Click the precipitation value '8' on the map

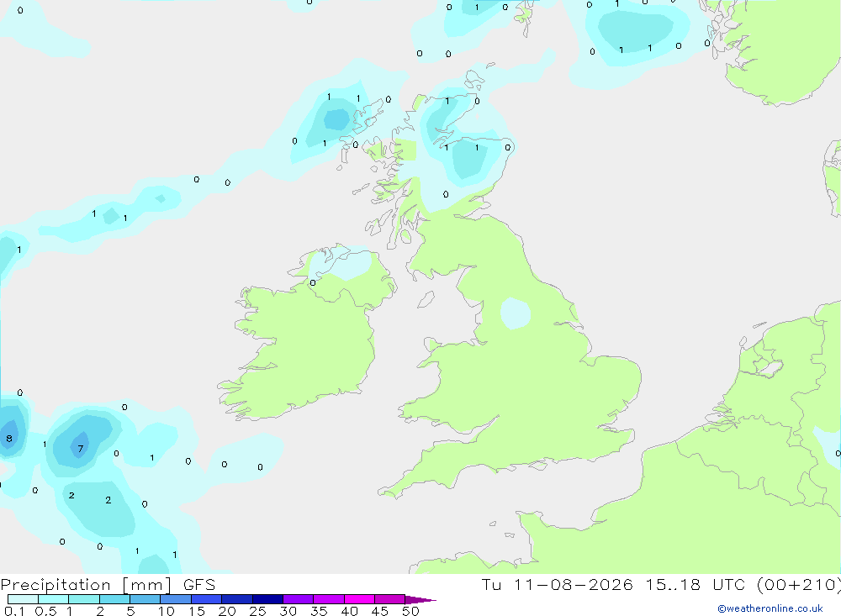coord(8,439)
